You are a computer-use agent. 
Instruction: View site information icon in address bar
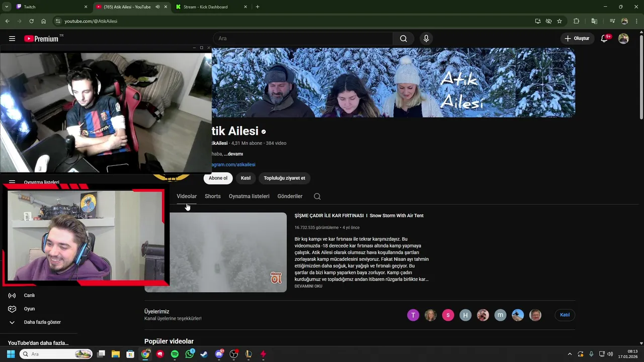click(x=58, y=21)
